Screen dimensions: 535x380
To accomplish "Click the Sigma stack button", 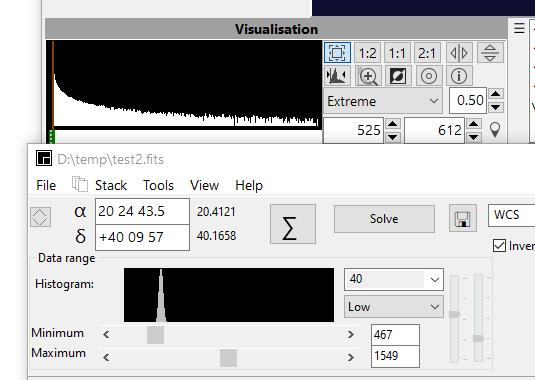I will pos(293,224).
